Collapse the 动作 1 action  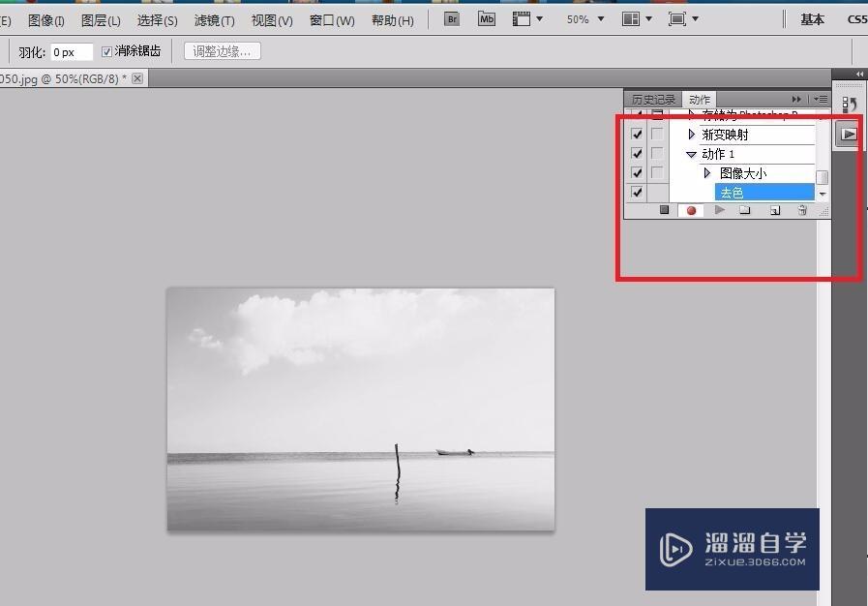pyautogui.click(x=691, y=154)
